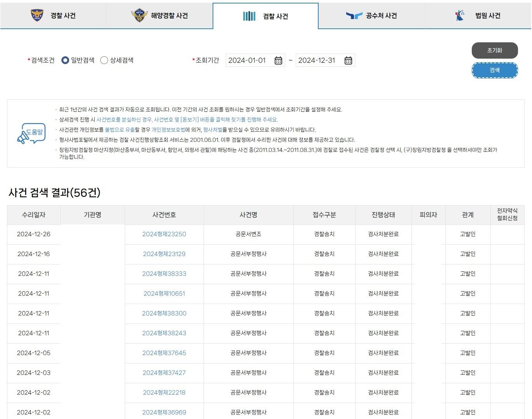Click the prosecution bars logo icon
532x419 pixels.
[x=249, y=16]
